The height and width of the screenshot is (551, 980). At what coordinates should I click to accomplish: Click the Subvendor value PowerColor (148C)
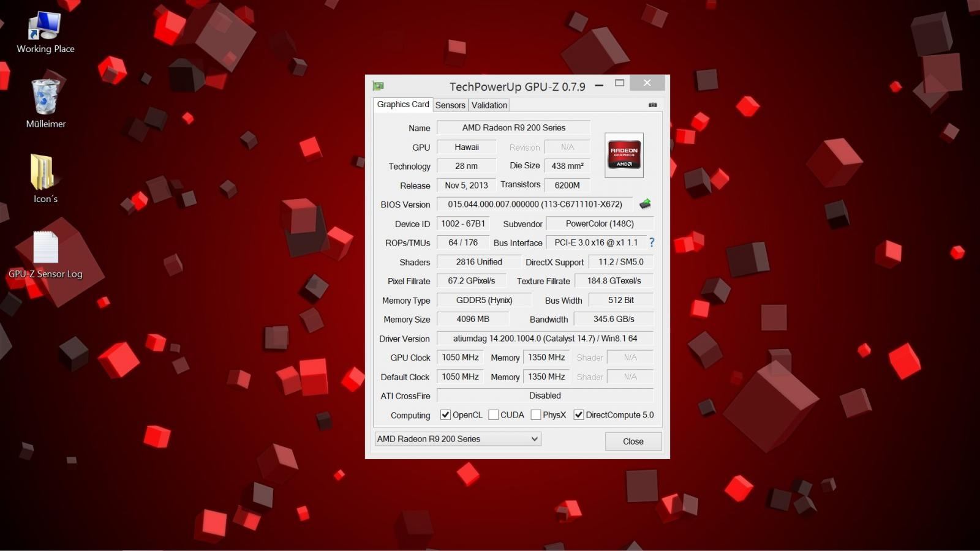pyautogui.click(x=600, y=224)
